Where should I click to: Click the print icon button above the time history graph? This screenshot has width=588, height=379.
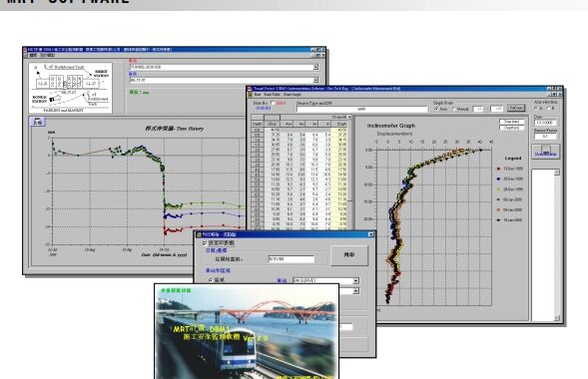coord(38,122)
